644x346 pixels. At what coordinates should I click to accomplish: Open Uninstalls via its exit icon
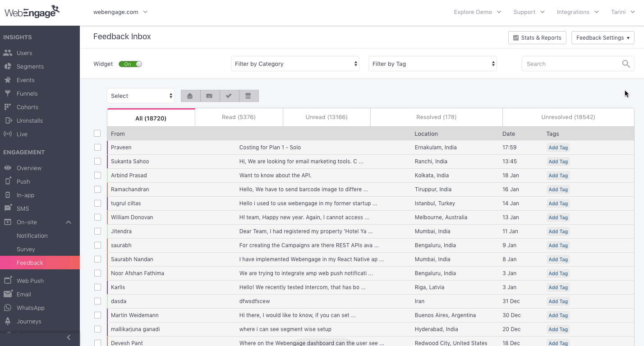(x=8, y=120)
